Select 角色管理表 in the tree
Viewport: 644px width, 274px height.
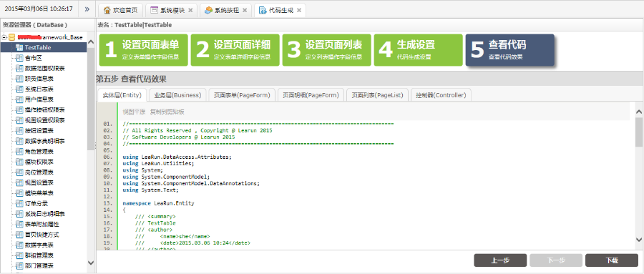click(39, 152)
